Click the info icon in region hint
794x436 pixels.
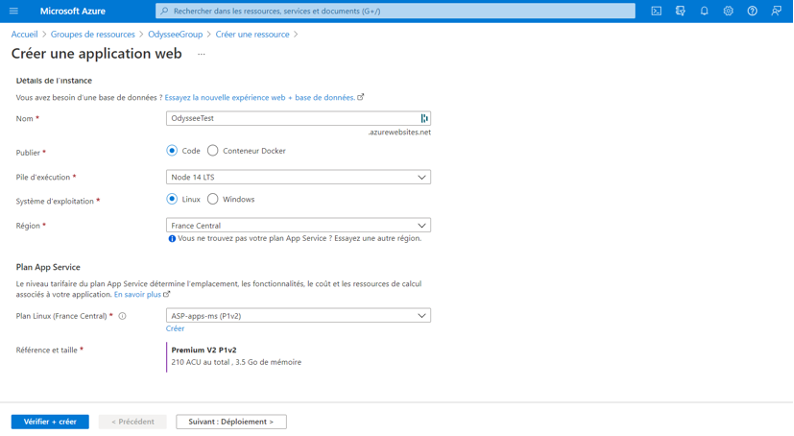pos(172,239)
